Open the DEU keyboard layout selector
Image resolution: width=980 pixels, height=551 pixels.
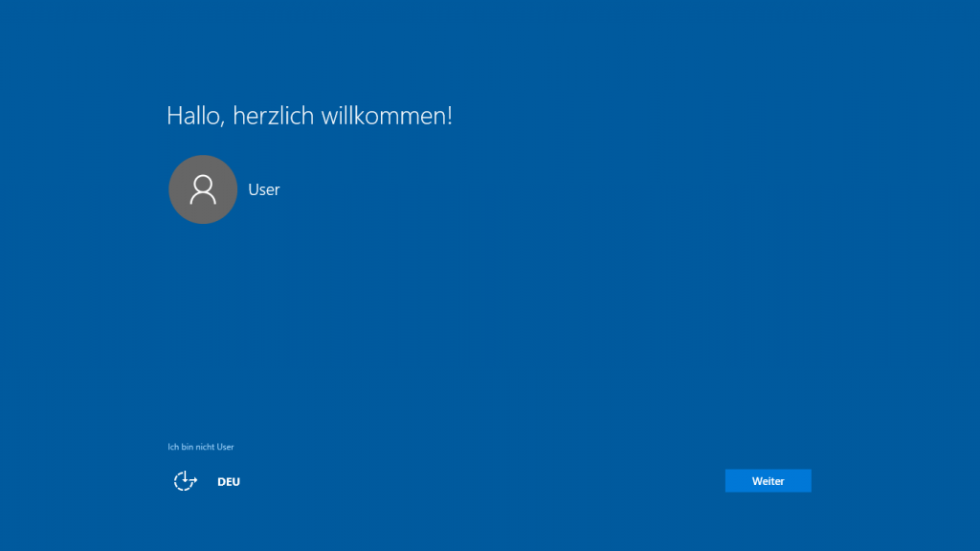pyautogui.click(x=229, y=482)
